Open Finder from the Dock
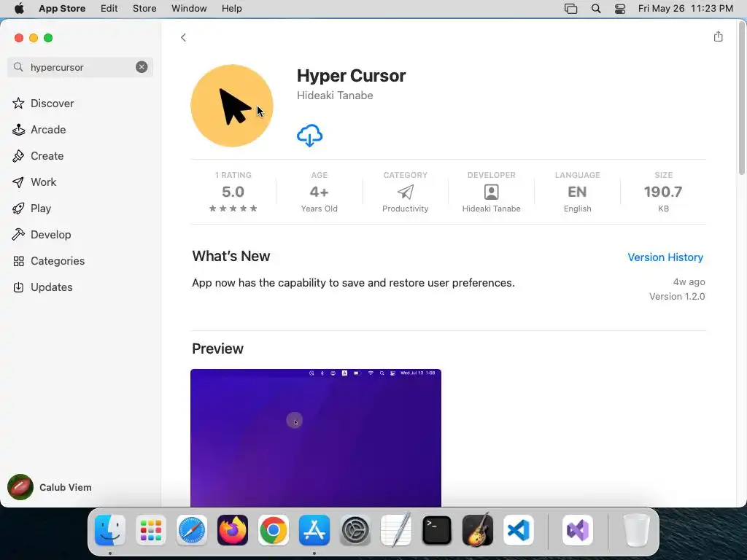This screenshot has width=747, height=560. (110, 530)
